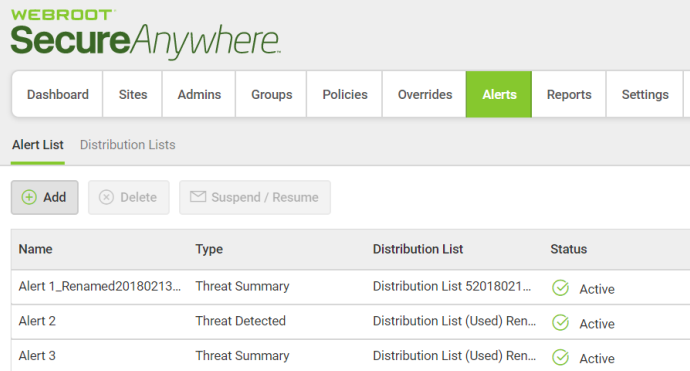
Task: Click Active status text for Alert 2
Action: [x=597, y=324]
